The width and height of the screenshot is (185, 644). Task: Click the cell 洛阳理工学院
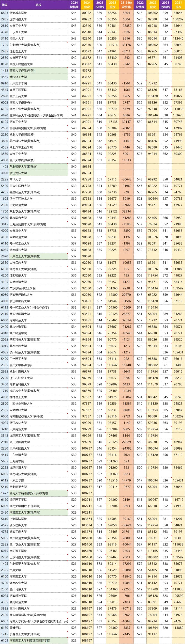pos(38,500)
